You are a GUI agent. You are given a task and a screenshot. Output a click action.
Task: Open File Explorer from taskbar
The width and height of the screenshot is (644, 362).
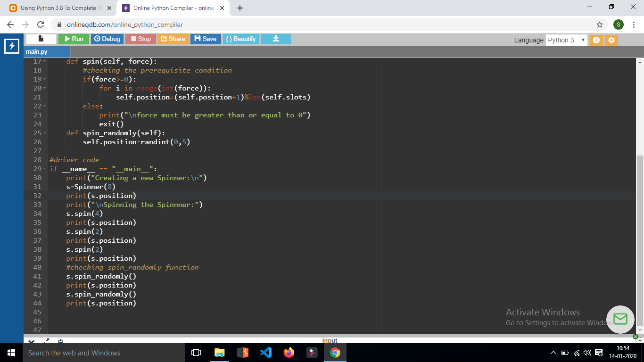[220, 353]
